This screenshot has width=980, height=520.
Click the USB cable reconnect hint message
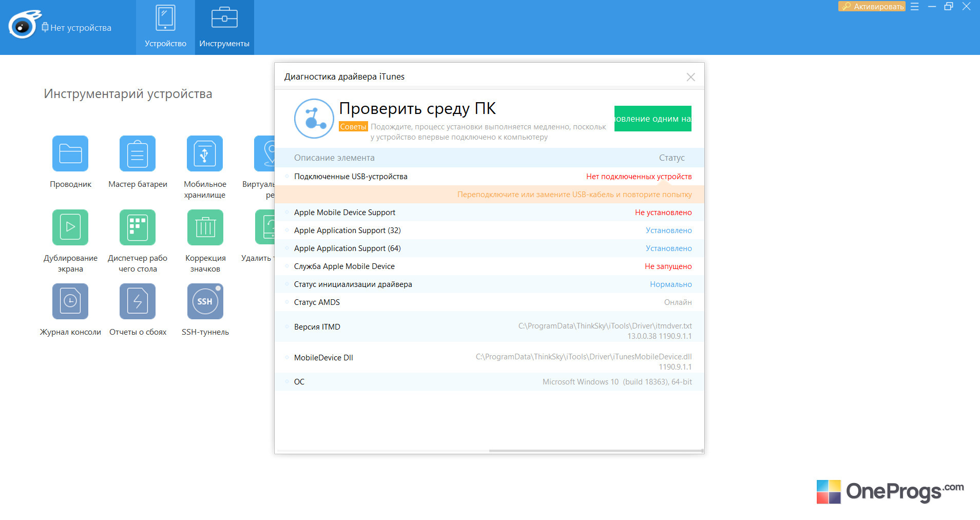coord(574,195)
